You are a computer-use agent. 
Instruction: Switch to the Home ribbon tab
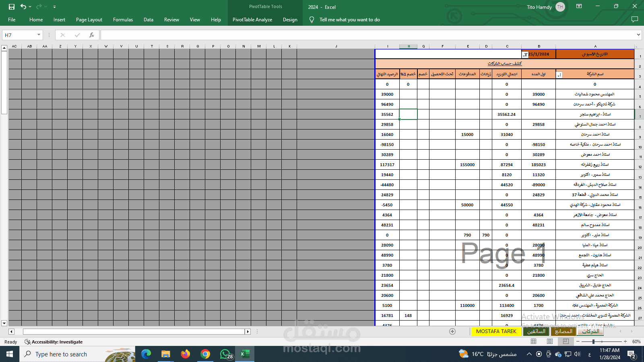pyautogui.click(x=36, y=20)
